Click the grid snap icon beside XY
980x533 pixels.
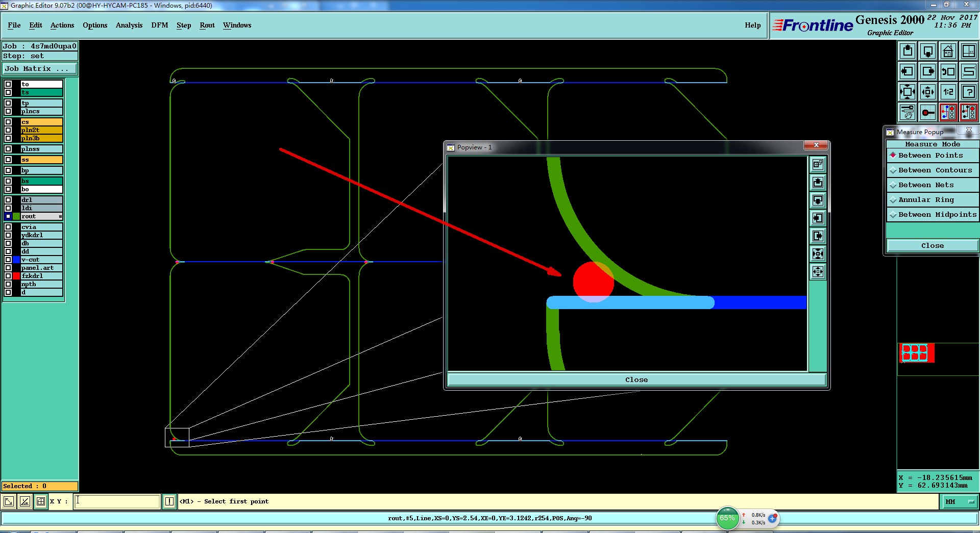(x=41, y=501)
